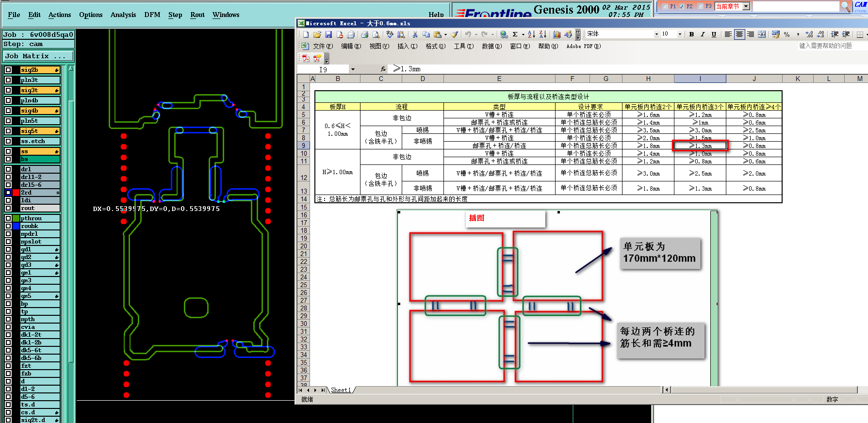The height and width of the screenshot is (423, 868).
Task: Toggle the npth layer checkbox in Genesis
Action: (8, 319)
